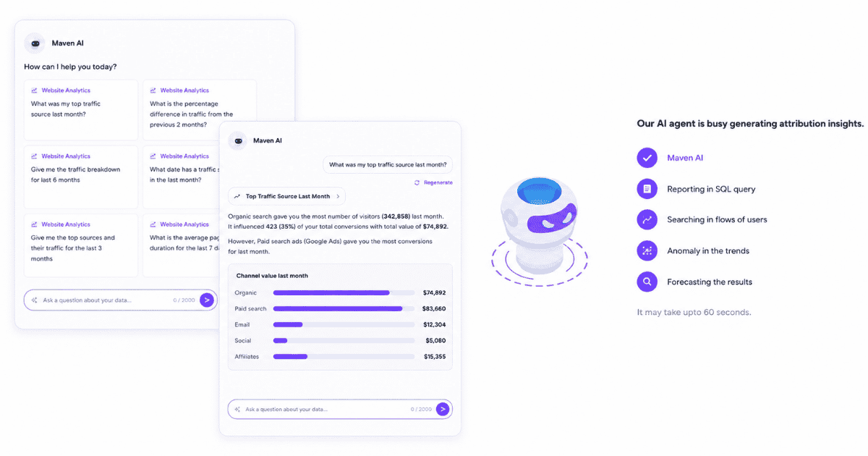Click the trend icon beside Searching in flows of users
868x456 pixels.
pyautogui.click(x=647, y=219)
